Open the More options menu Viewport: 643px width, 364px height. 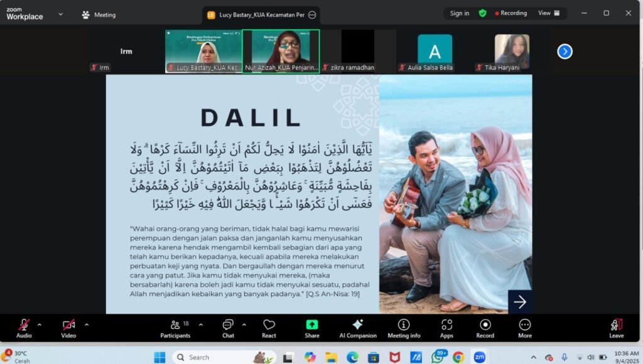coord(525,328)
